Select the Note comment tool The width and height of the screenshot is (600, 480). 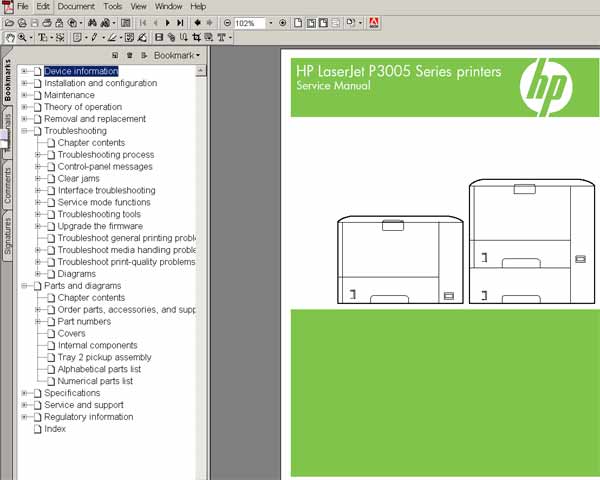[77, 38]
